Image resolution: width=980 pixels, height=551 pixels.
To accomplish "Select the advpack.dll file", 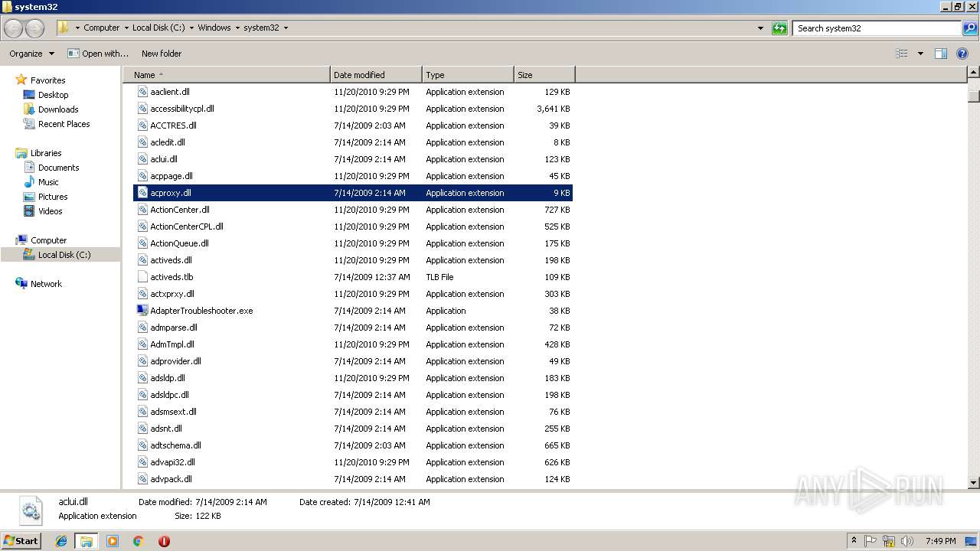I will tap(353, 479).
